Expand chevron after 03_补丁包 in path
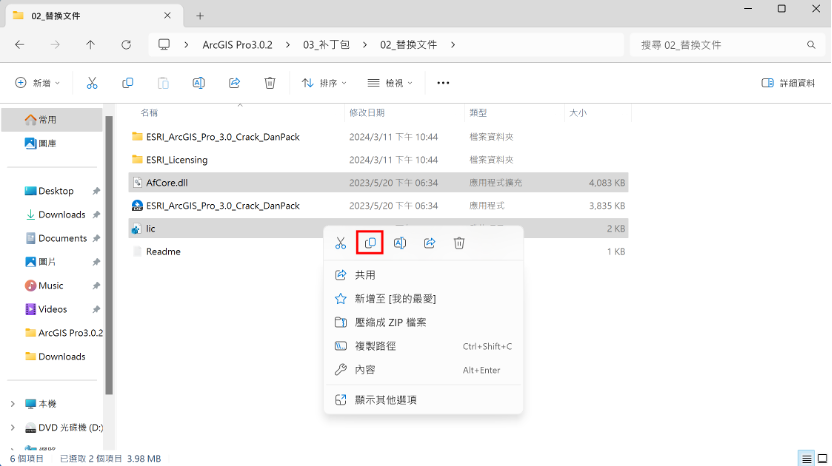832x466 pixels. pos(365,45)
